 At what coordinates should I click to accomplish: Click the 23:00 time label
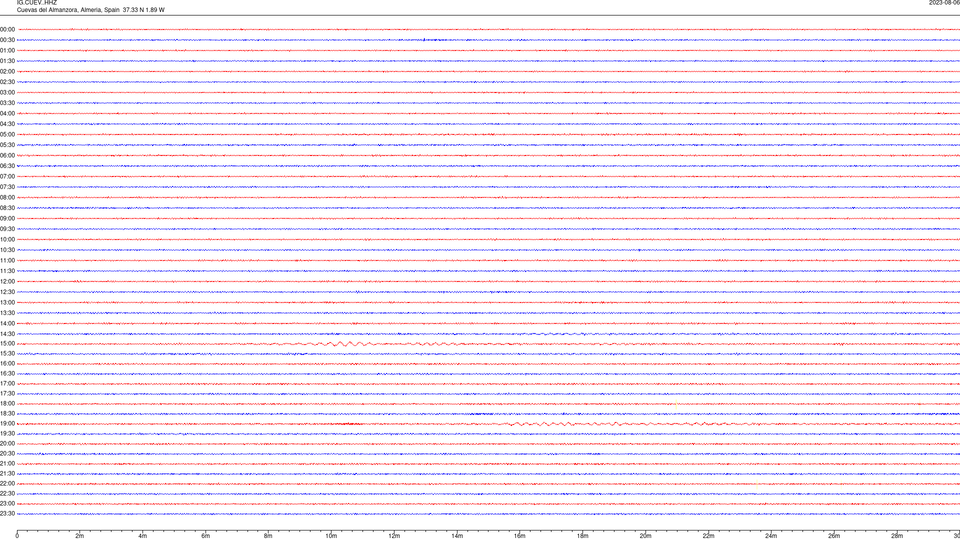tap(7, 504)
